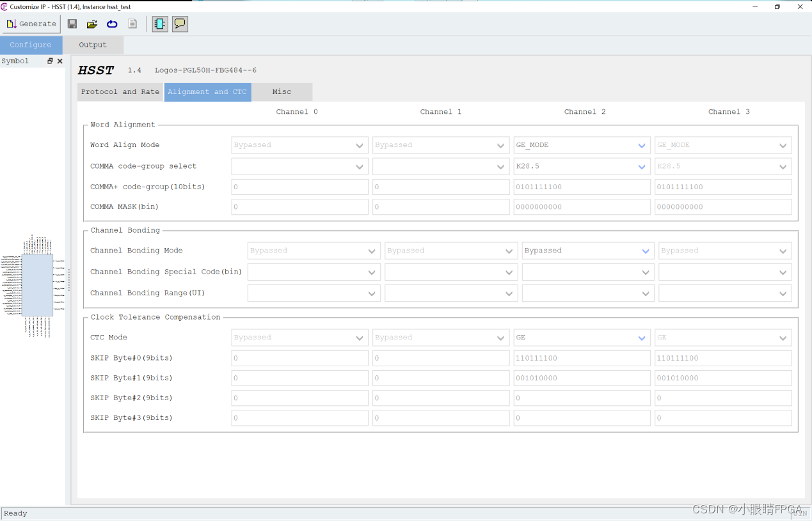The image size is (812, 521).
Task: Open Channel 1 Word Align Mode dropdown
Action: pos(441,145)
